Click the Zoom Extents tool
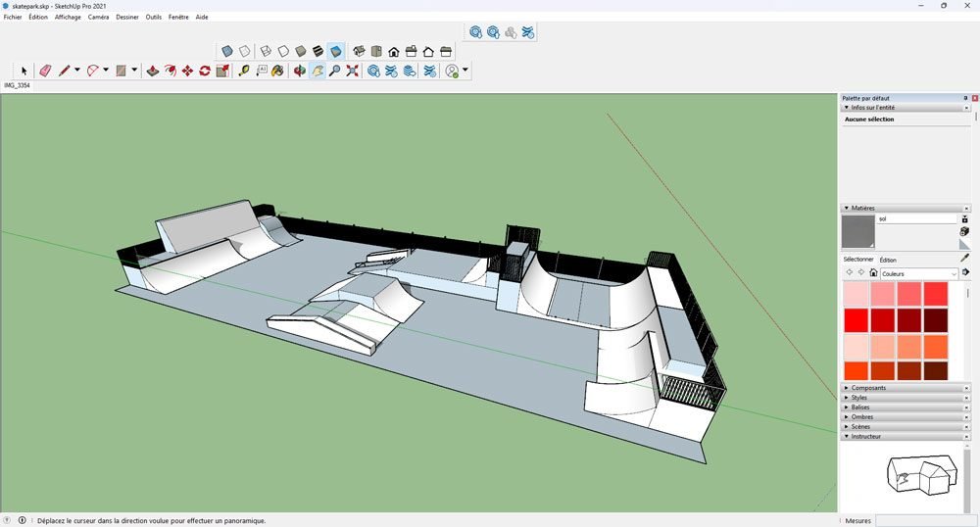 pyautogui.click(x=353, y=71)
